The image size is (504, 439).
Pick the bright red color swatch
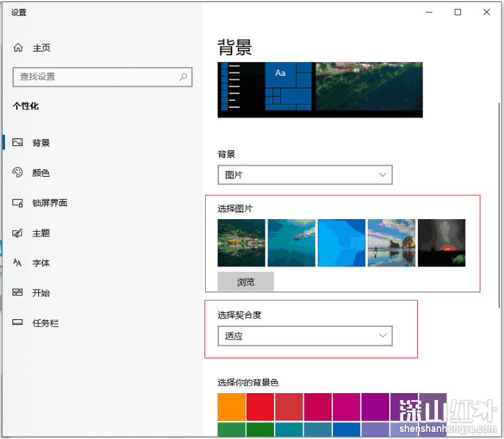pyautogui.click(x=260, y=407)
